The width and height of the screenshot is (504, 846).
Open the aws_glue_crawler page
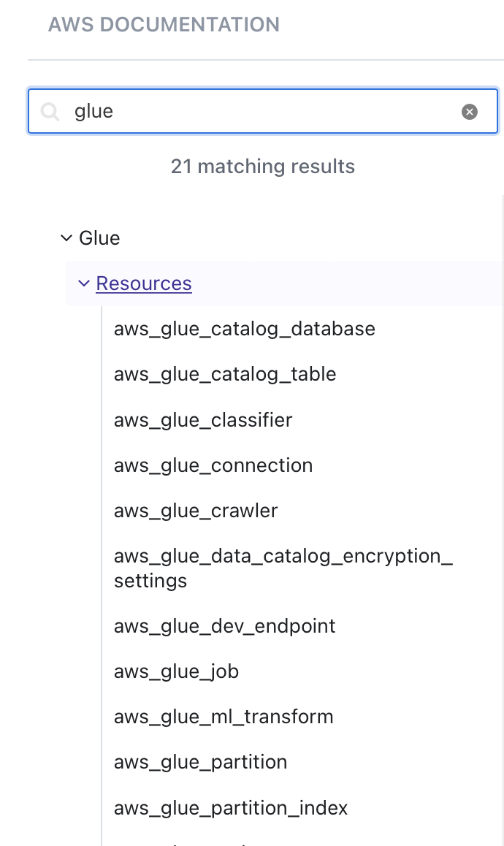click(x=196, y=511)
